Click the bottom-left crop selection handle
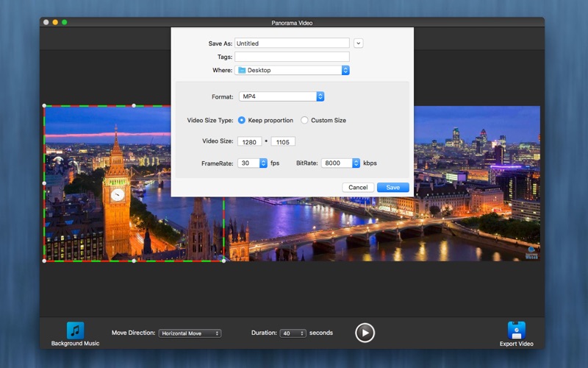This screenshot has height=368, width=588. pos(45,261)
